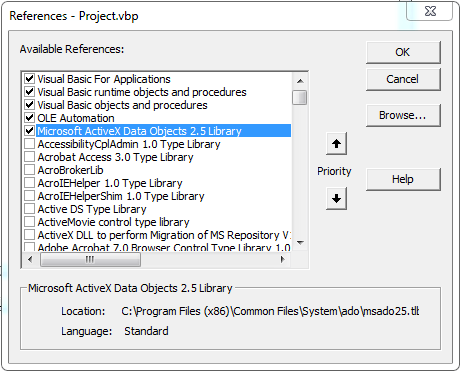Click the vertical scrollbar thumb

(300, 97)
